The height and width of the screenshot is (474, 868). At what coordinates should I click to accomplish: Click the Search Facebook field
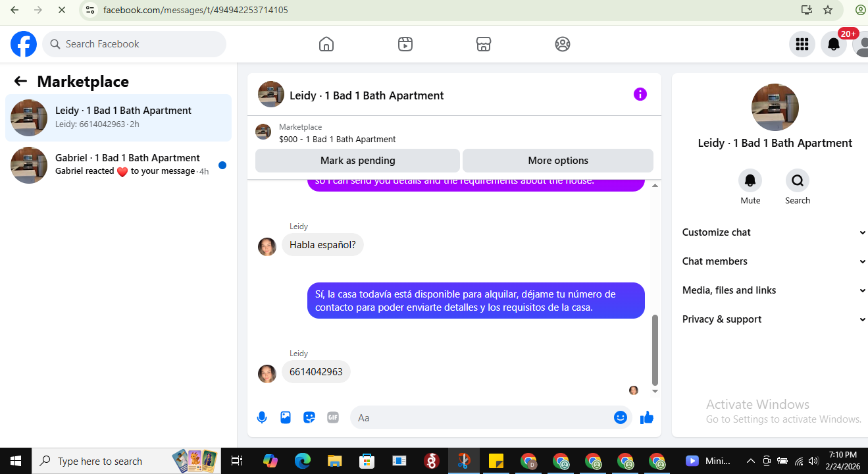point(135,44)
